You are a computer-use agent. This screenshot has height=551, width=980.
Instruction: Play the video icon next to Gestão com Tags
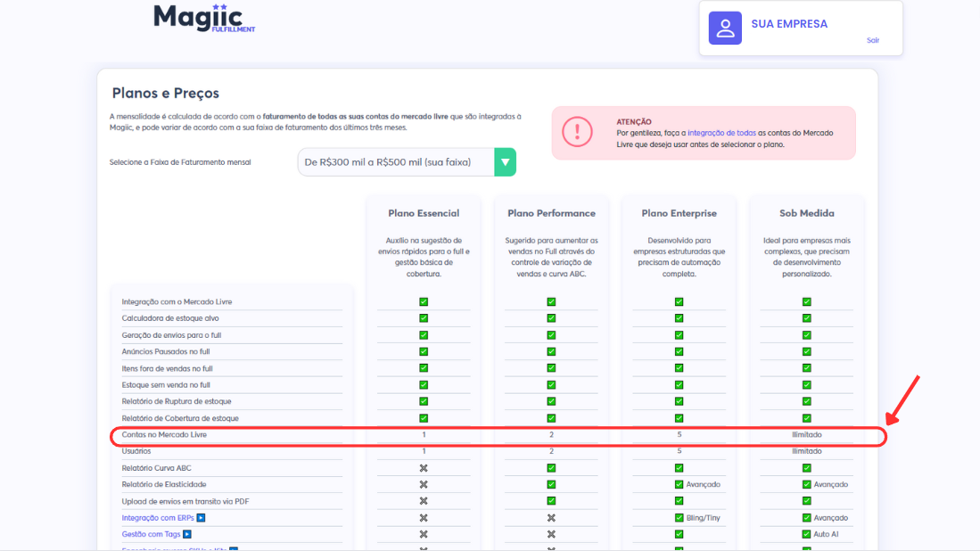[x=187, y=534]
